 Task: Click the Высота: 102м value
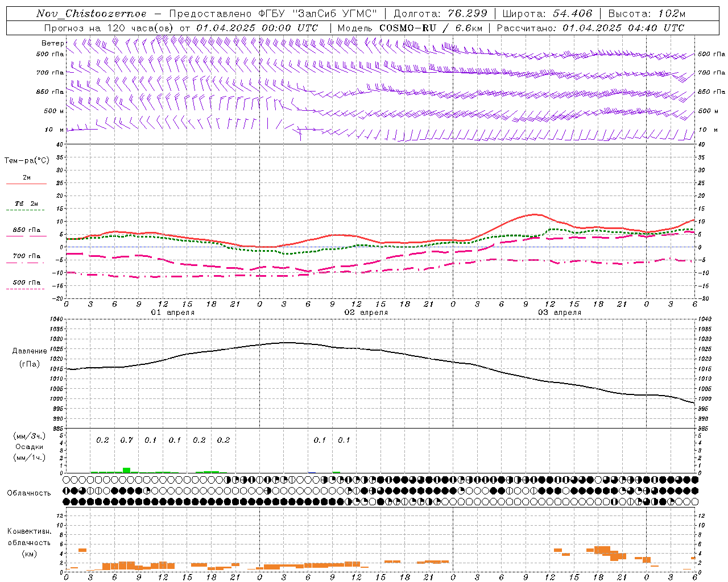[x=647, y=14]
